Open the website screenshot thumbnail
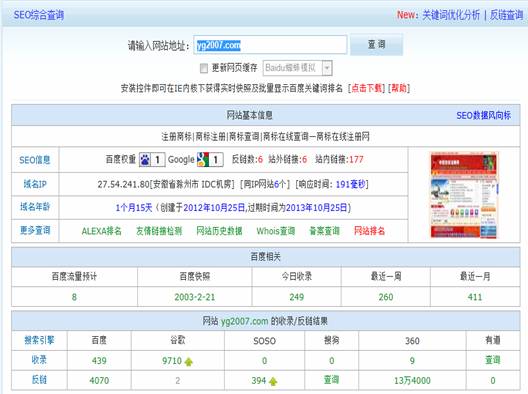The height and width of the screenshot is (394, 528). 464,195
